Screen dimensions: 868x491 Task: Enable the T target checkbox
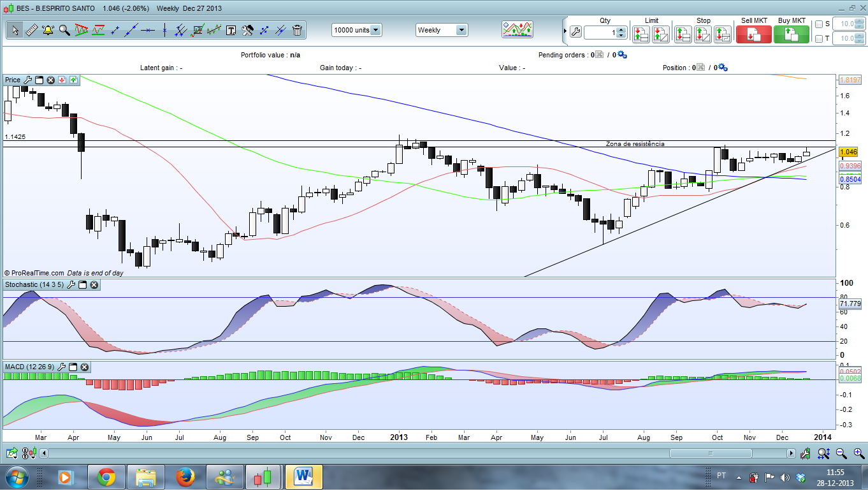819,39
